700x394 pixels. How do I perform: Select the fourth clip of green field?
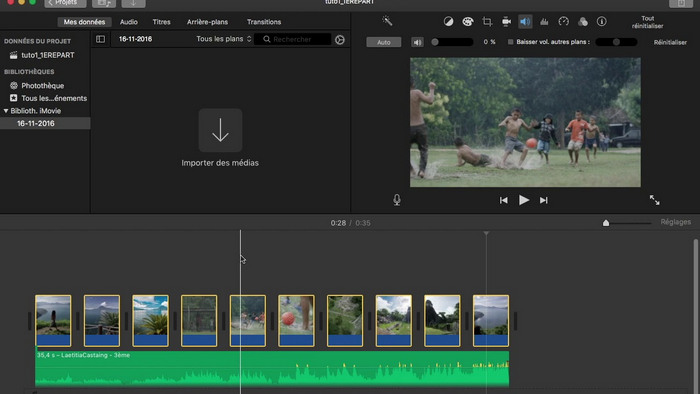[199, 320]
